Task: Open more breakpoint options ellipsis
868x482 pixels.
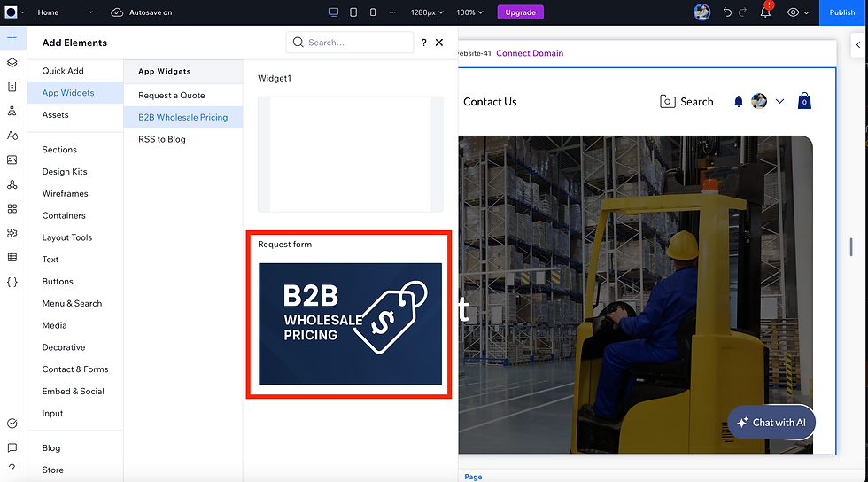Action: pos(392,12)
